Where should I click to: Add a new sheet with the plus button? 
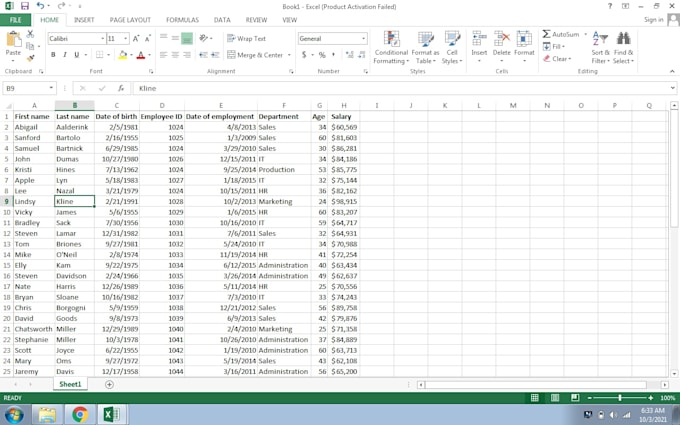[x=109, y=384]
